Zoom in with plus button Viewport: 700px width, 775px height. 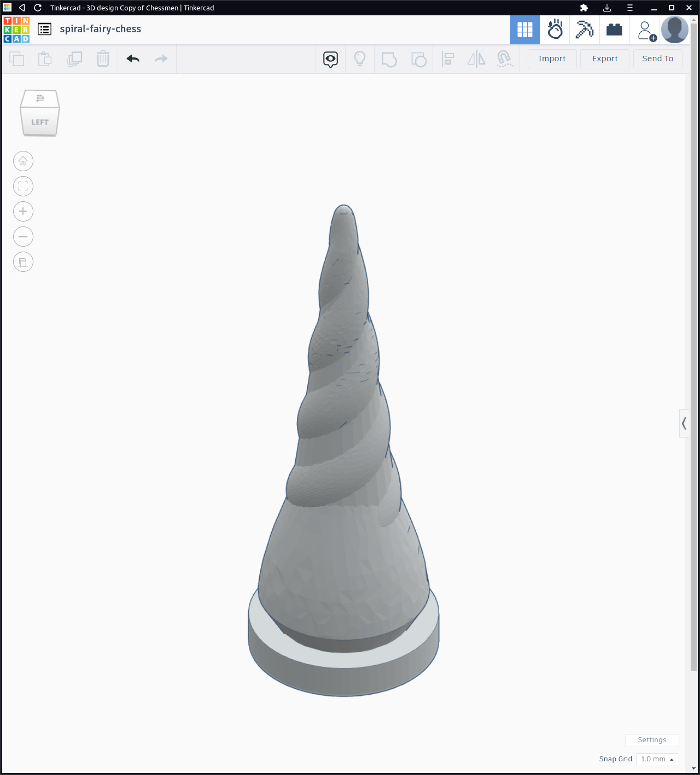pos(23,211)
